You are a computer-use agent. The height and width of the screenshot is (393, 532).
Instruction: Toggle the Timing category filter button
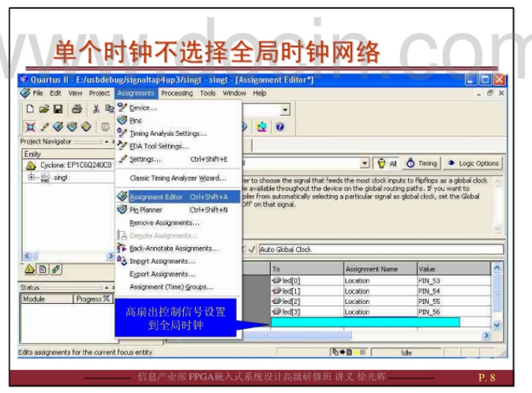click(x=421, y=163)
